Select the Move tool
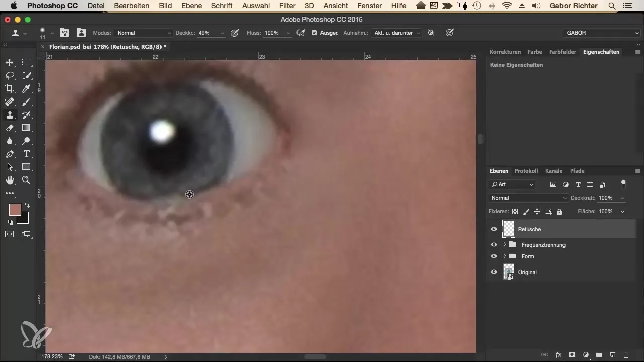The height and width of the screenshot is (362, 644). click(10, 63)
